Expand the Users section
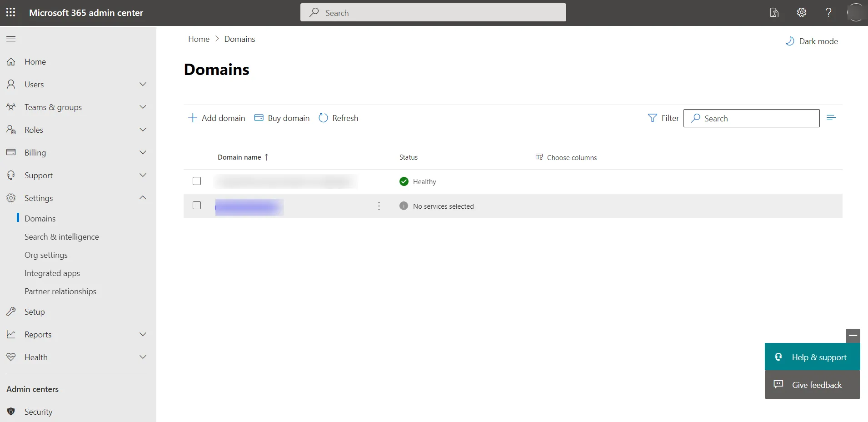 pos(143,84)
